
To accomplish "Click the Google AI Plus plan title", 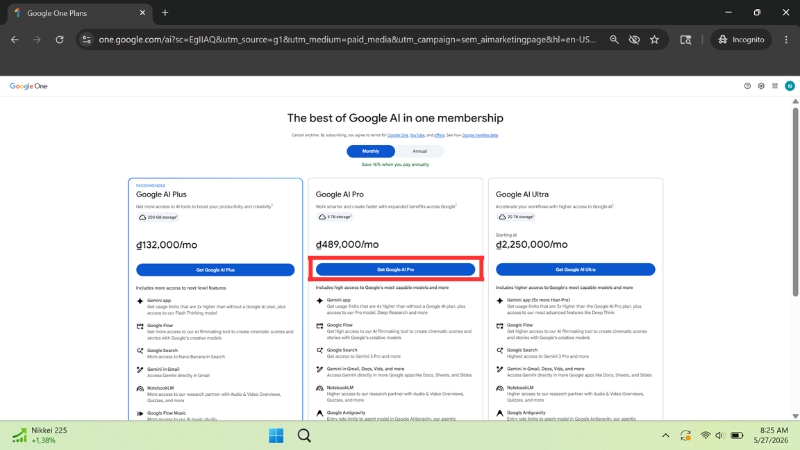I will pos(161,194).
